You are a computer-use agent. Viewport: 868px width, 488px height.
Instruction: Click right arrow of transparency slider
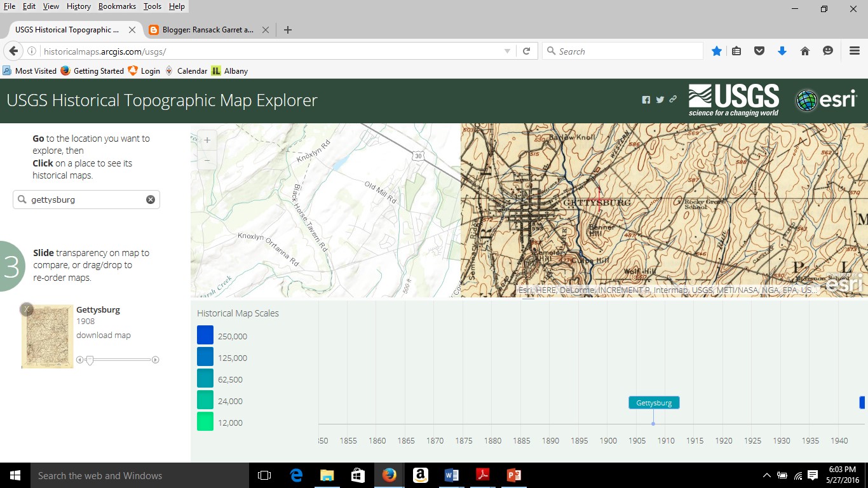pos(156,360)
